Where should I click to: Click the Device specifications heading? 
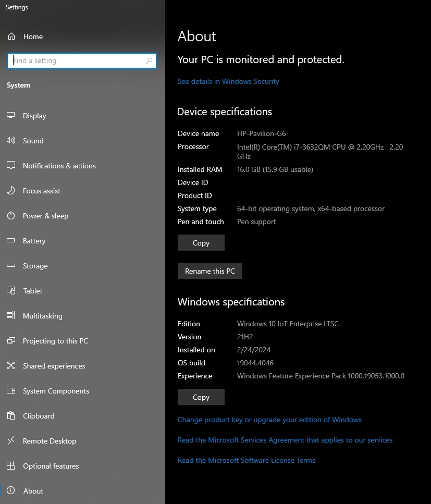(x=224, y=112)
